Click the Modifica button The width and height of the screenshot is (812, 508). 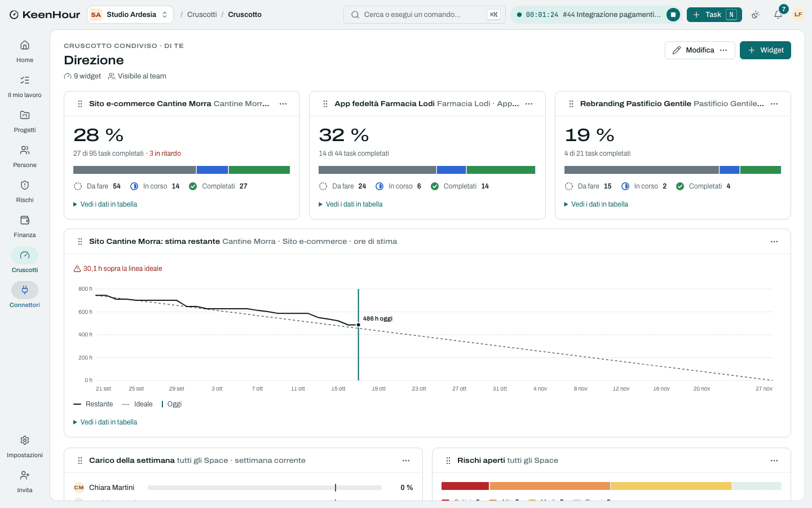pos(694,50)
